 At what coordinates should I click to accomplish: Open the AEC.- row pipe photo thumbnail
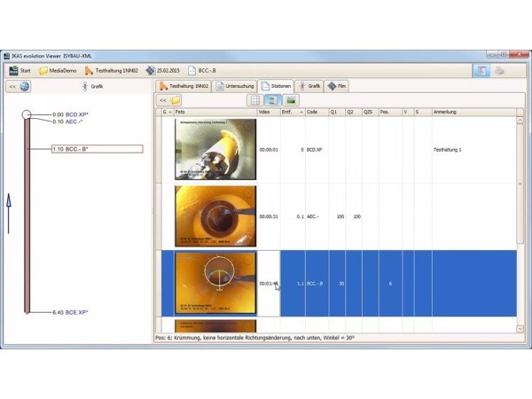[215, 215]
